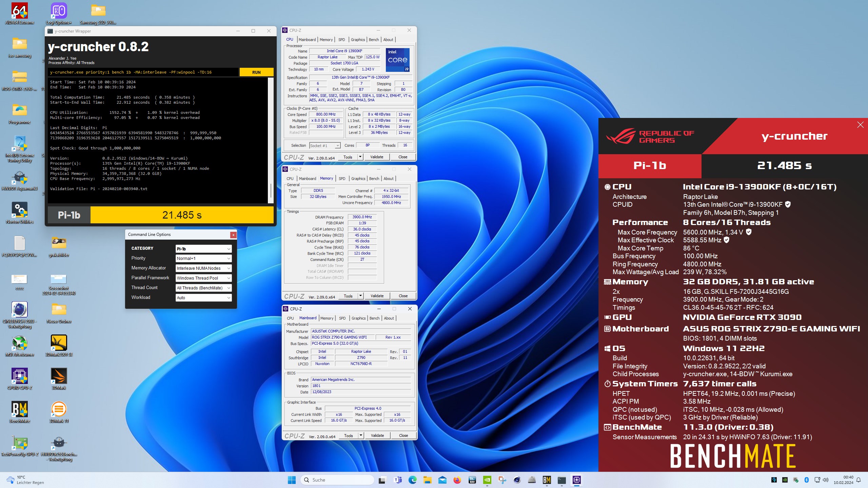
Task: Open the 3DMark2001 SE desktop shortcut
Action: point(59,346)
